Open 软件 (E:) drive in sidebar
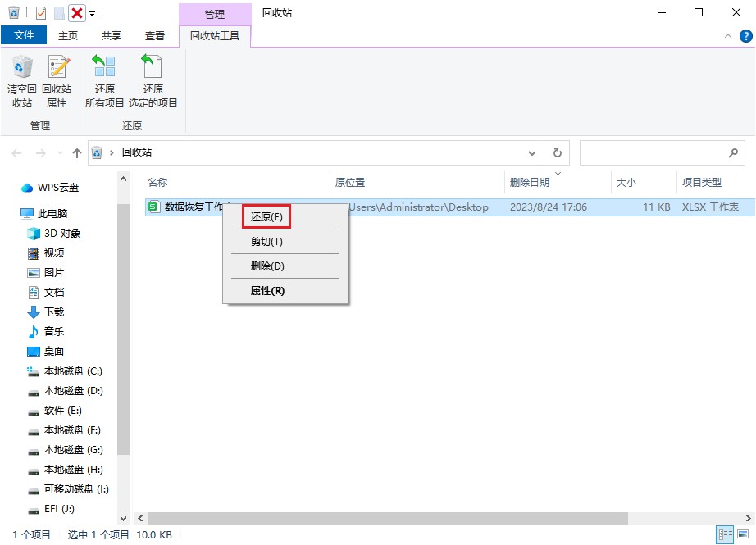The image size is (756, 545). 54,411
